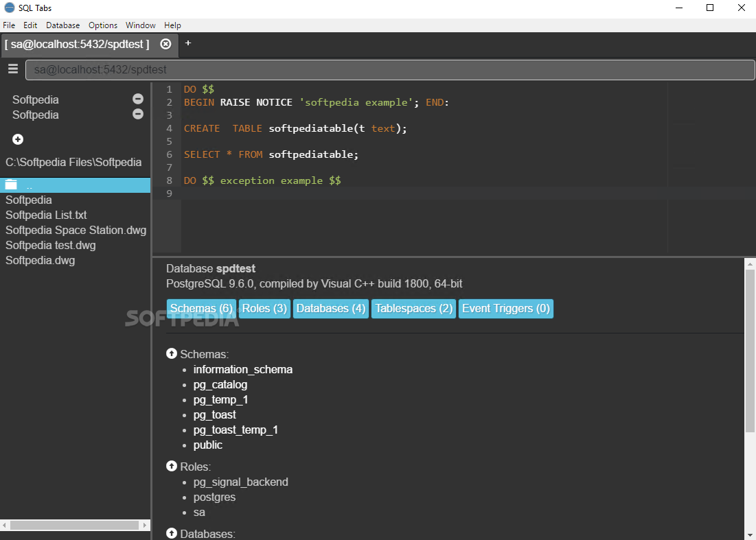Click the pg_signal_backend role

tap(240, 482)
